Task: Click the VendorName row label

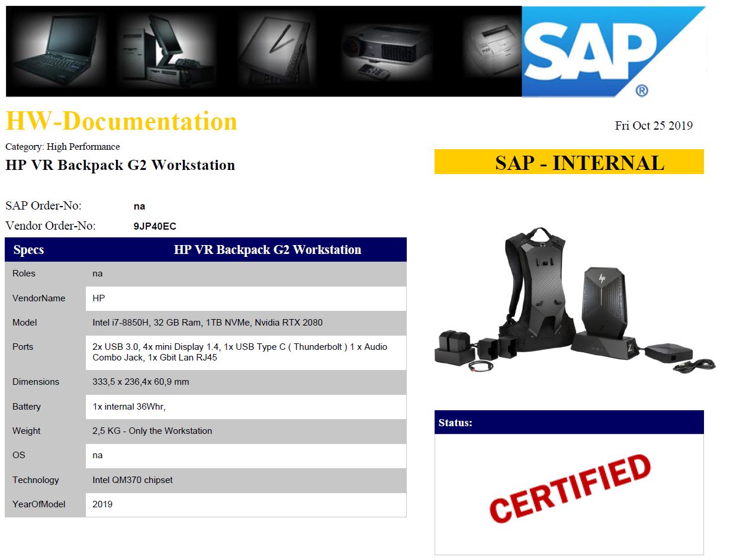Action: [x=38, y=298]
